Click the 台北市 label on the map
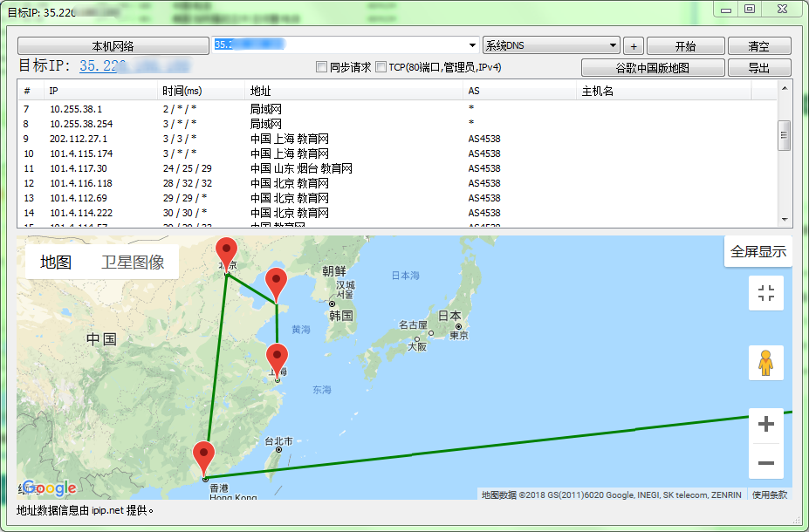 [x=278, y=441]
